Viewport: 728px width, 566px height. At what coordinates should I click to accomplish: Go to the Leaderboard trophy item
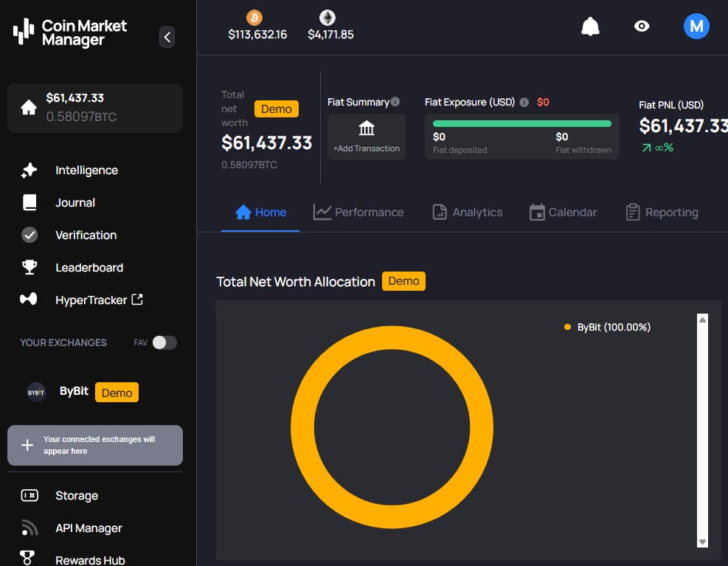pos(89,268)
